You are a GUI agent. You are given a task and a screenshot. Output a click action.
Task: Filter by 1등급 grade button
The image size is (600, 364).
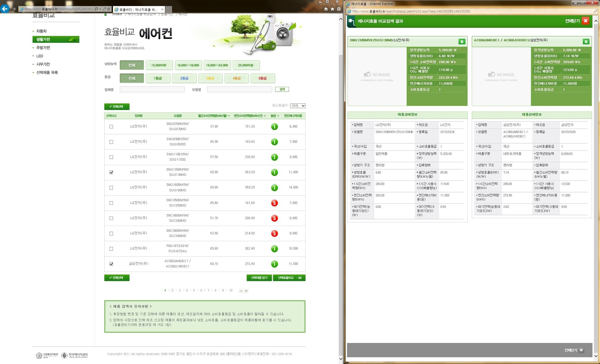click(x=158, y=78)
